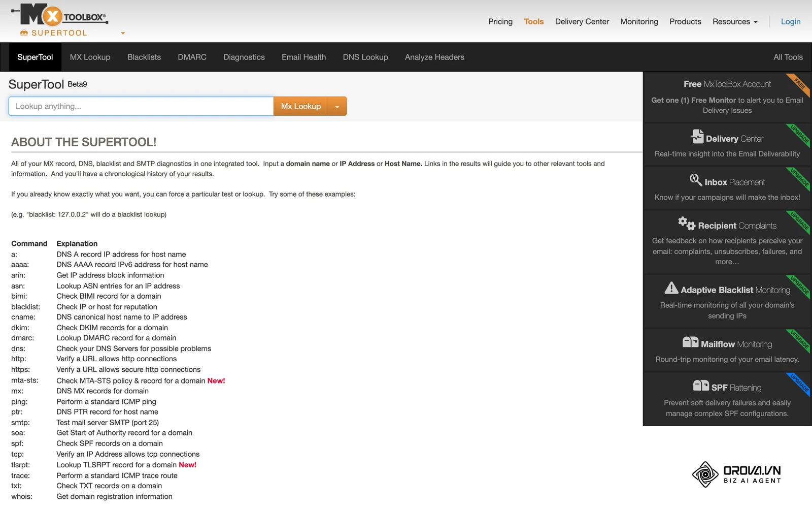812x508 pixels.
Task: Select the Diagnostics tab
Action: tap(244, 57)
